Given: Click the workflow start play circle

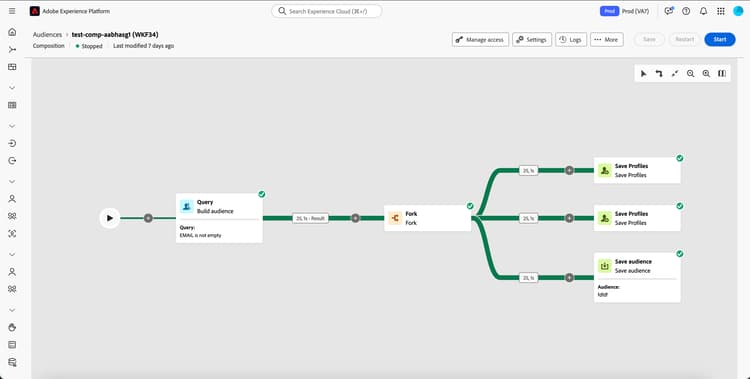Looking at the screenshot, I should coord(110,218).
